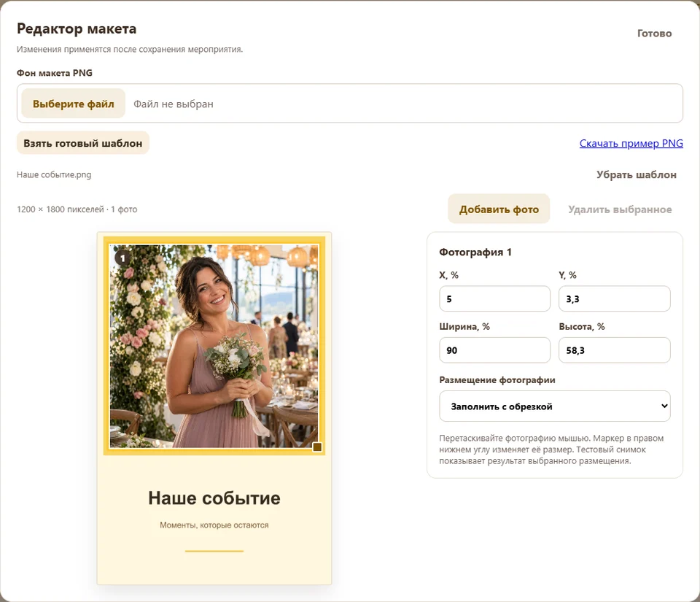Focus the X, % input field

click(494, 298)
